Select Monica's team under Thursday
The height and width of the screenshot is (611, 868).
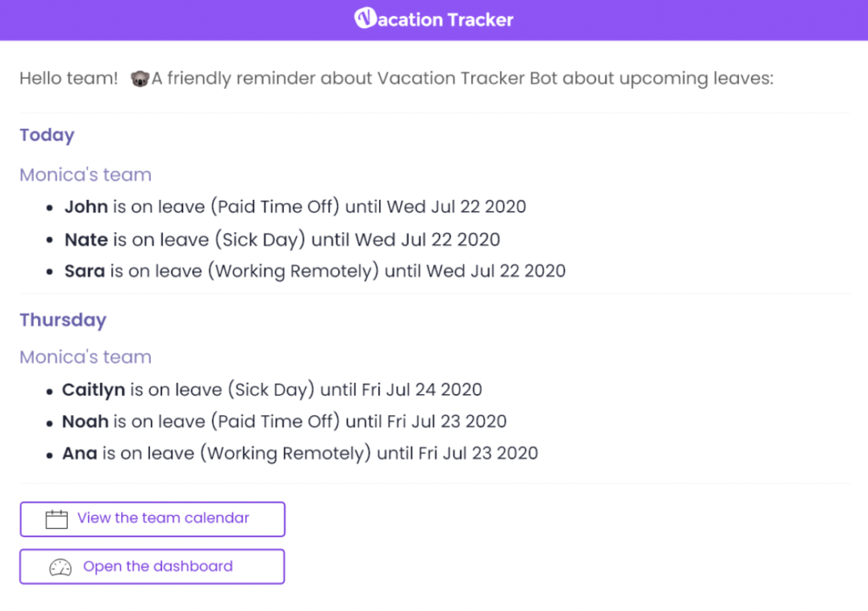[86, 357]
